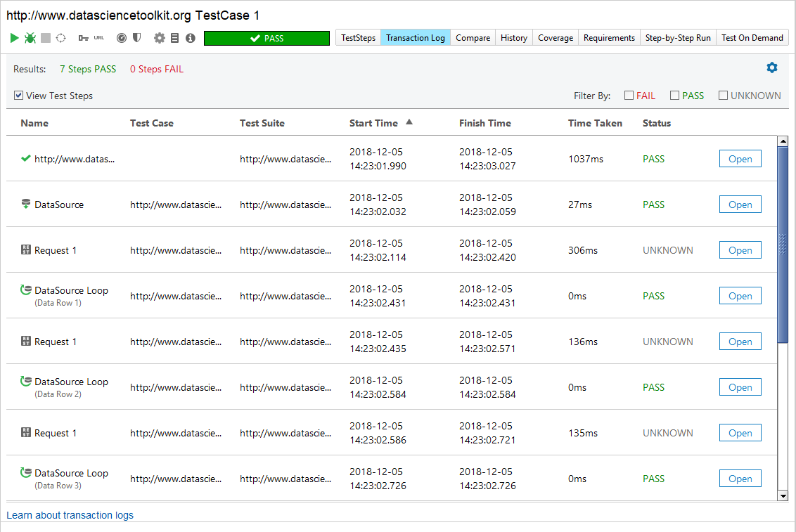Click Request 1 icon at 14:23:02.114
Viewport: 796px width, 532px height.
26,249
